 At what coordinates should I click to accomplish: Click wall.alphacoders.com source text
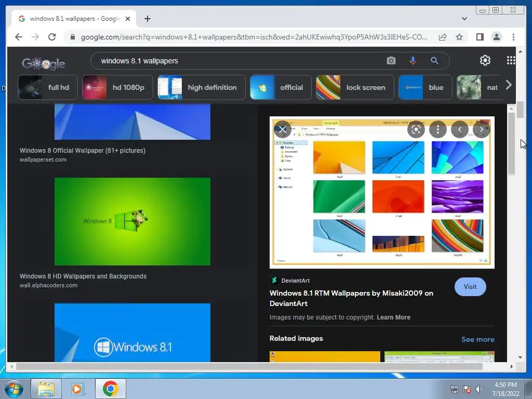click(x=48, y=285)
